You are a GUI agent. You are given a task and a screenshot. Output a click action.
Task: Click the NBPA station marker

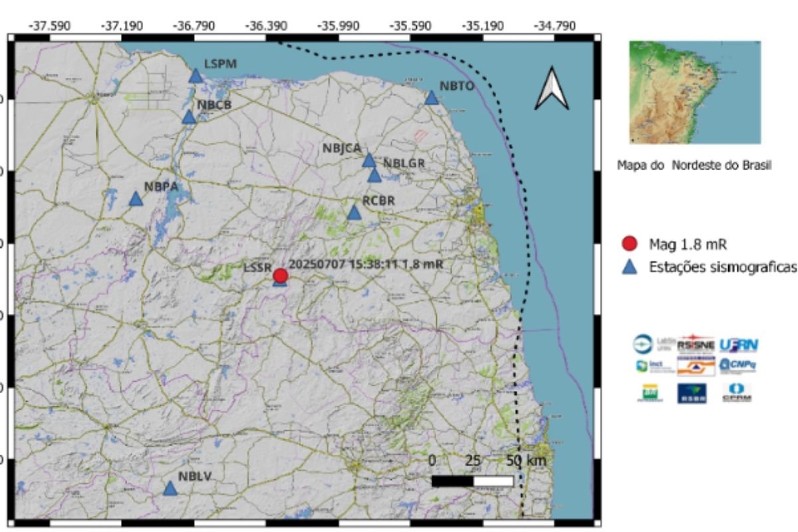pos(136,199)
